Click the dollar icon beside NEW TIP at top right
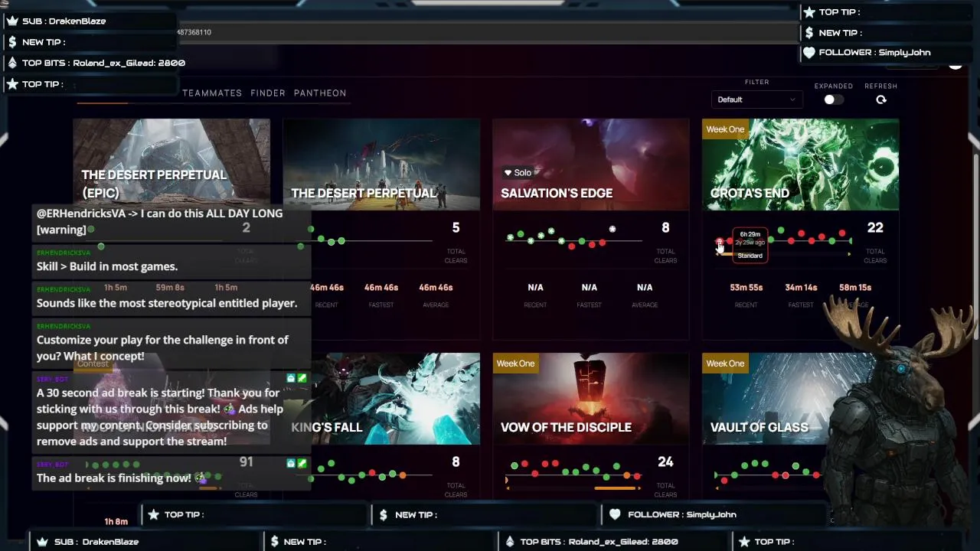 pos(809,33)
